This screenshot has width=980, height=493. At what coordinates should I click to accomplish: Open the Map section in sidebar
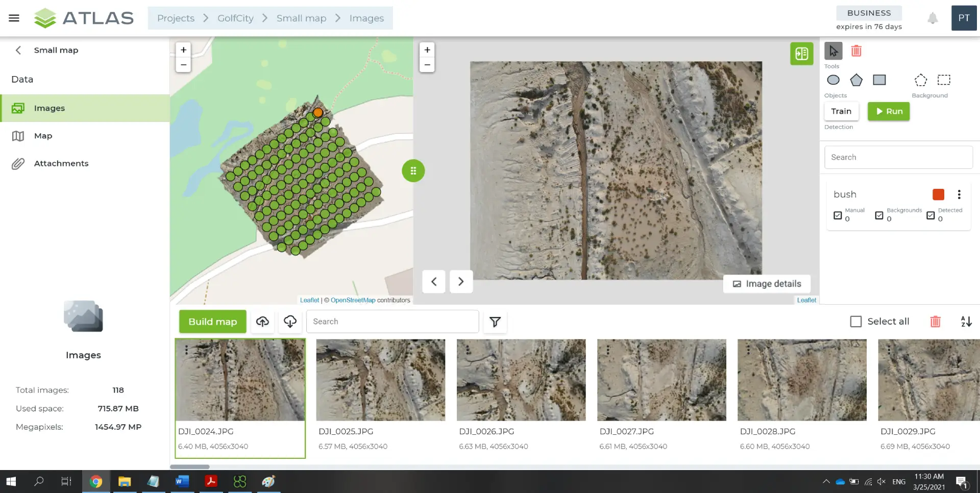(43, 136)
